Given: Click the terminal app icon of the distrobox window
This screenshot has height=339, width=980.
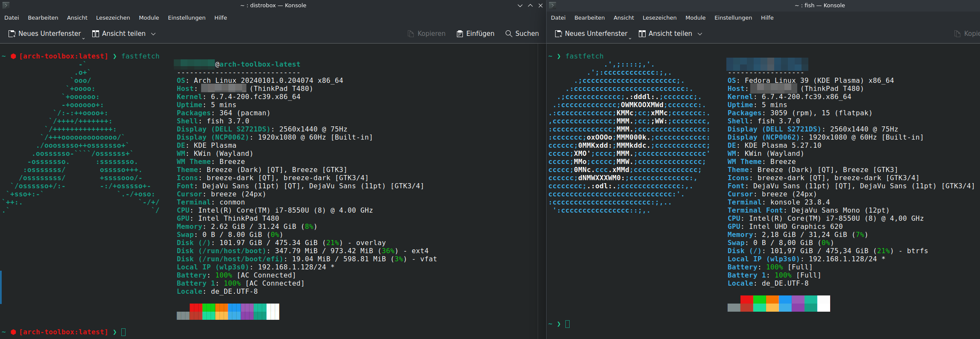Looking at the screenshot, I should tap(6, 5).
